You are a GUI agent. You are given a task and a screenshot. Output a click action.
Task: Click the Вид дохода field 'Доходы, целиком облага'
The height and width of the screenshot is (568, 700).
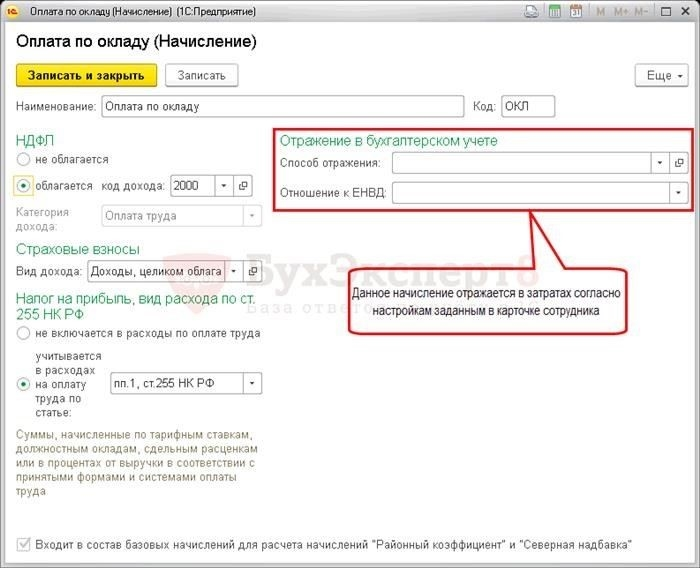click(x=156, y=271)
